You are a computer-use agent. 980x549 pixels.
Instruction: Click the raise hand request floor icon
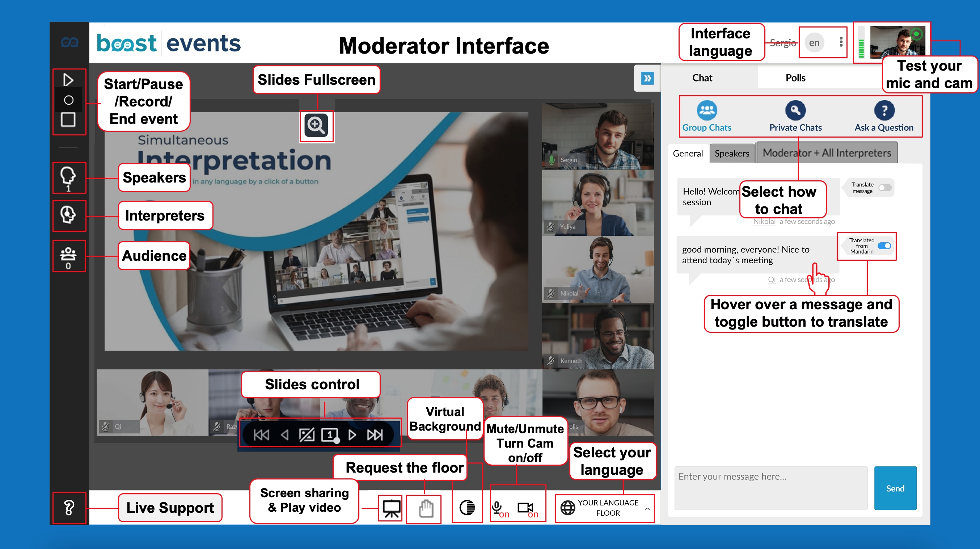tap(426, 508)
